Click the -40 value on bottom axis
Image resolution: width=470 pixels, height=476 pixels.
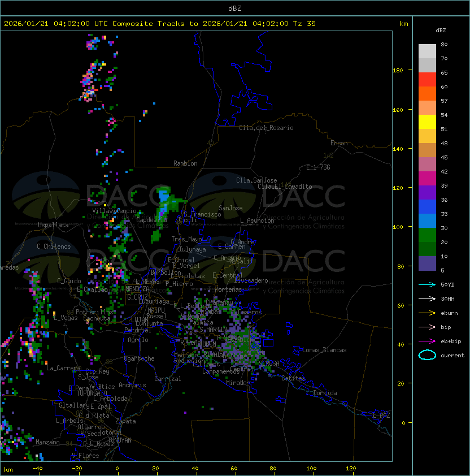pos(37,469)
